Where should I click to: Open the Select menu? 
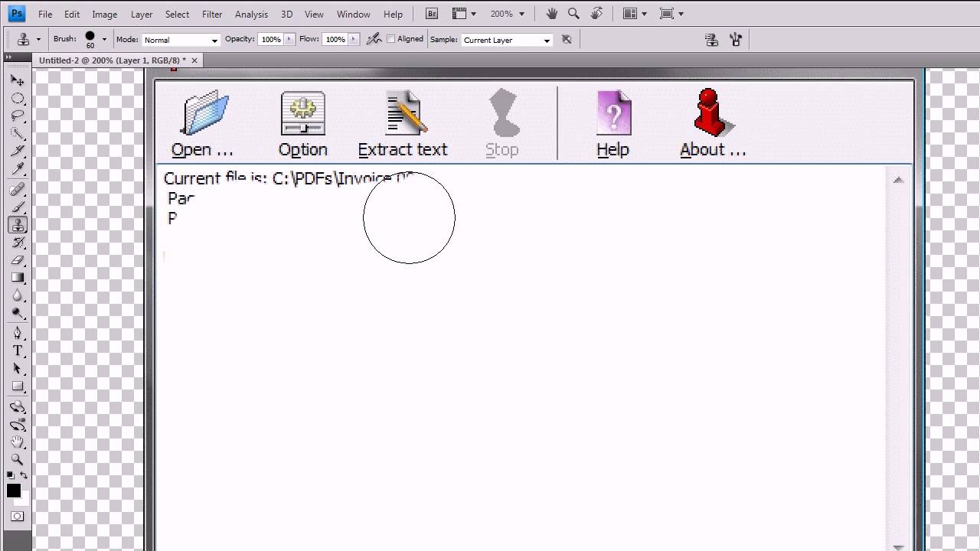(177, 14)
